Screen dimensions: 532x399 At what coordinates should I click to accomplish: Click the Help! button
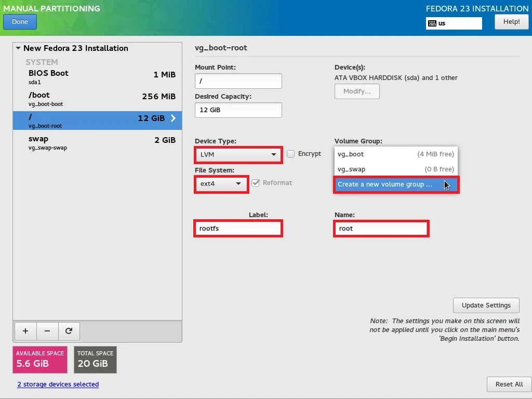(x=511, y=22)
